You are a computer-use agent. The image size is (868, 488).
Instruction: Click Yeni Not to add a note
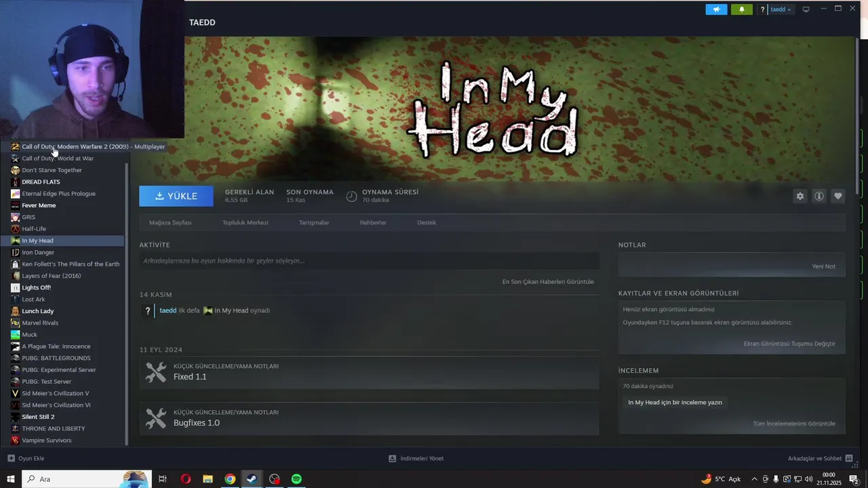point(824,266)
